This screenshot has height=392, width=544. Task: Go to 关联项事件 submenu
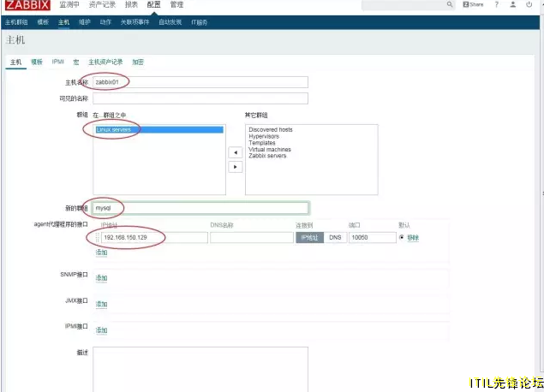tap(135, 22)
